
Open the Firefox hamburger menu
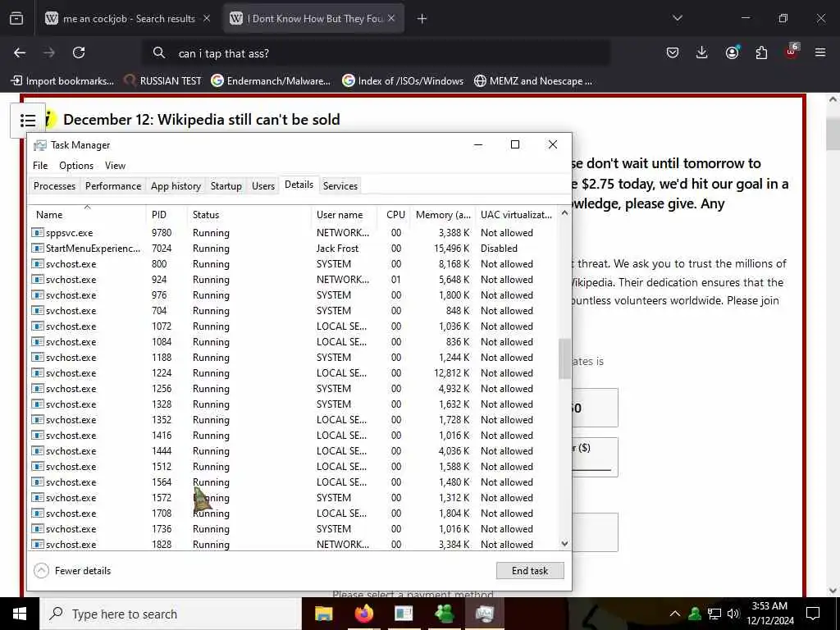tap(820, 52)
